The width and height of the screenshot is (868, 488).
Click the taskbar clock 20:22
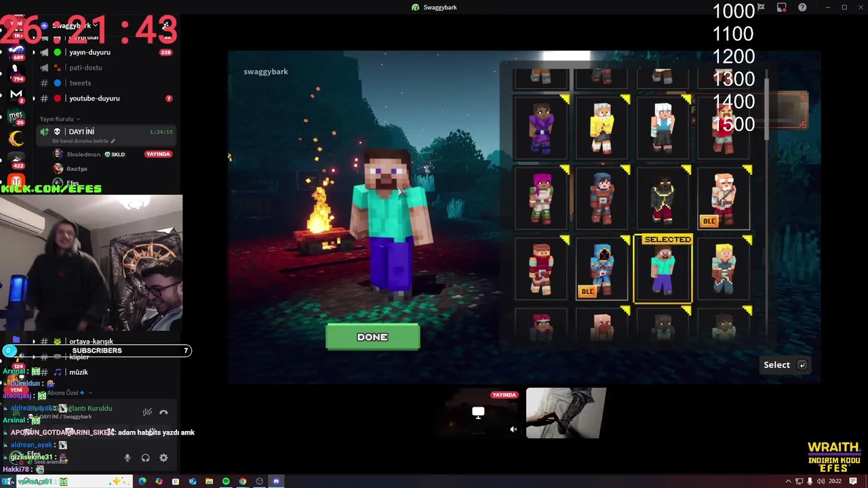[835, 481]
